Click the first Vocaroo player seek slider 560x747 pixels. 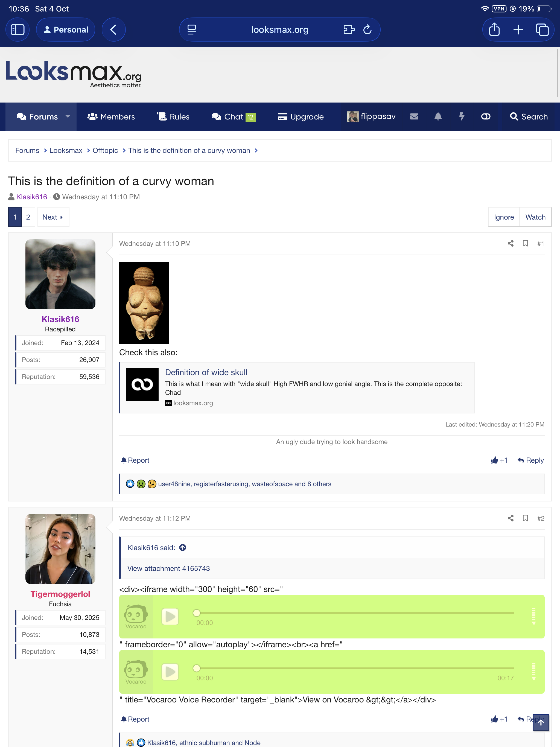click(x=355, y=612)
